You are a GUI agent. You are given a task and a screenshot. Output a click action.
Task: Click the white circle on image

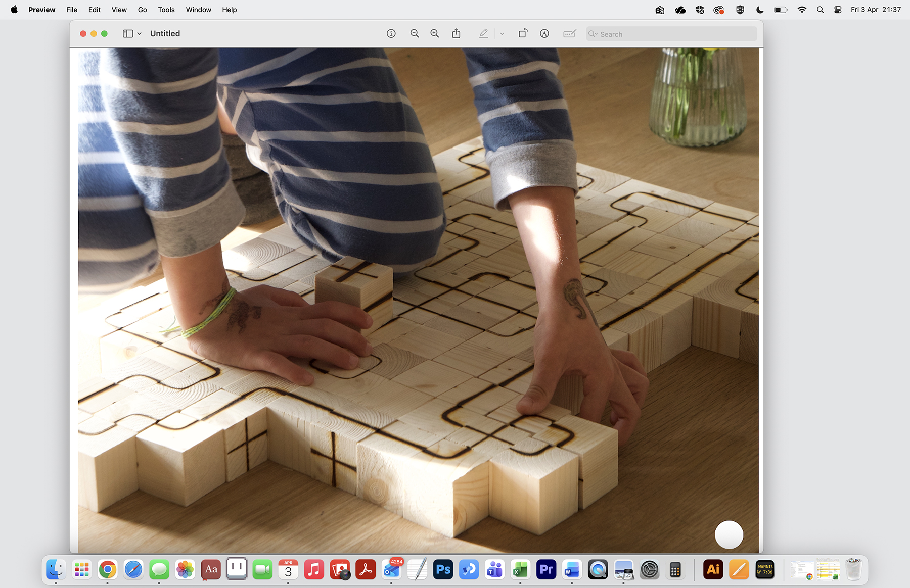(x=729, y=534)
